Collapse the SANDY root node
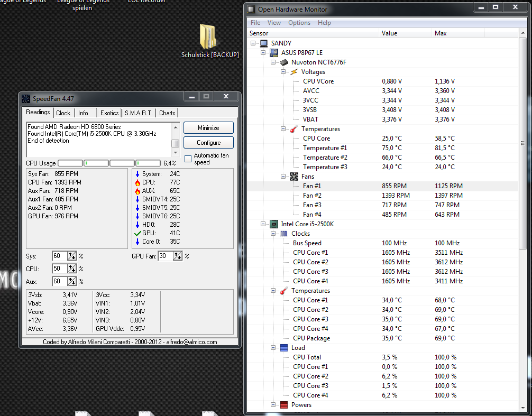The image size is (532, 416). (x=253, y=43)
